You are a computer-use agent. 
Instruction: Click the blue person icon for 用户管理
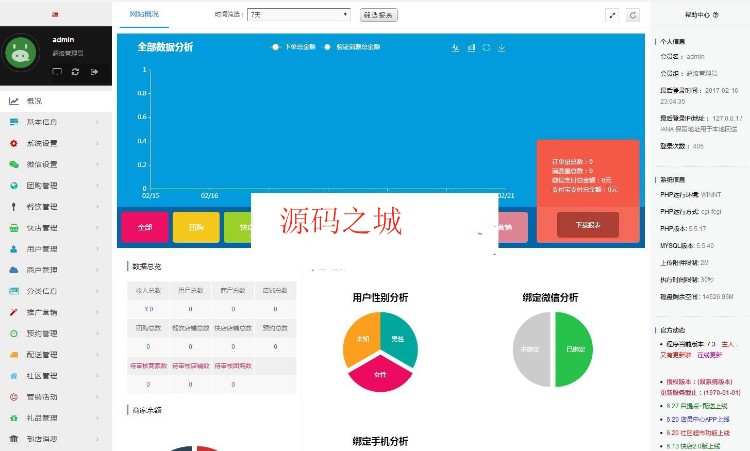[x=14, y=249]
